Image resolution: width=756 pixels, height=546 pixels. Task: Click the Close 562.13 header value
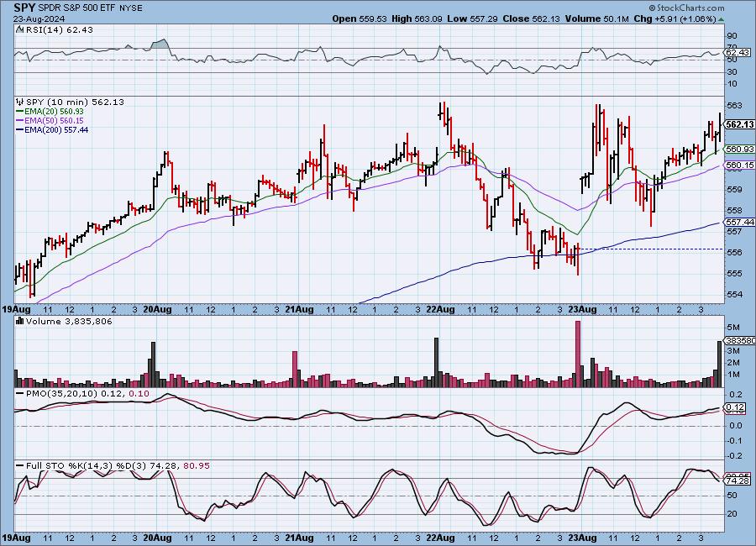tap(531, 18)
